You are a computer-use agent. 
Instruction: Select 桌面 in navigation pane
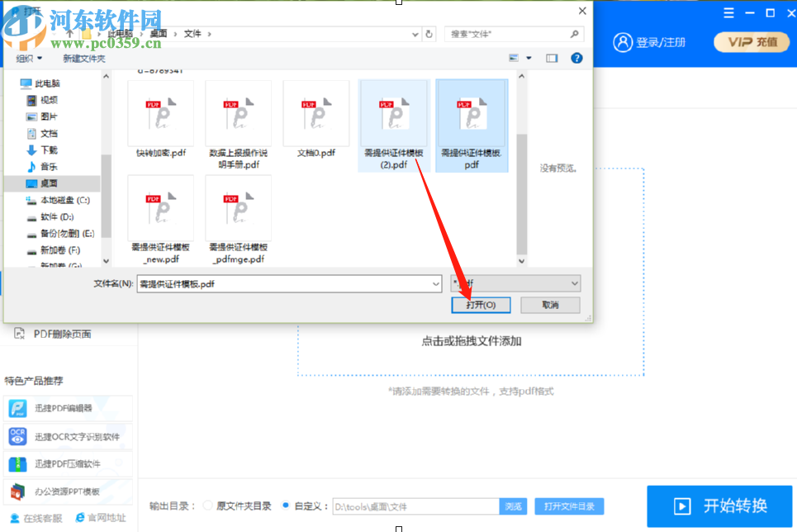click(x=52, y=183)
